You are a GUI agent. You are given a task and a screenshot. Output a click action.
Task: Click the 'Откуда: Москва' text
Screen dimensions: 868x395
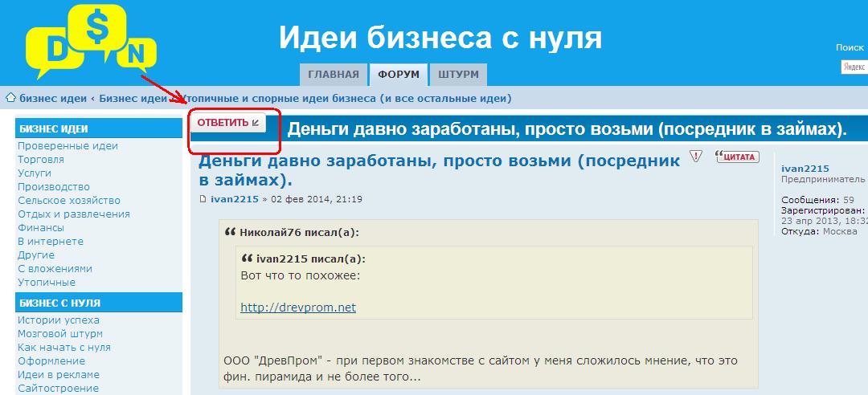(819, 231)
